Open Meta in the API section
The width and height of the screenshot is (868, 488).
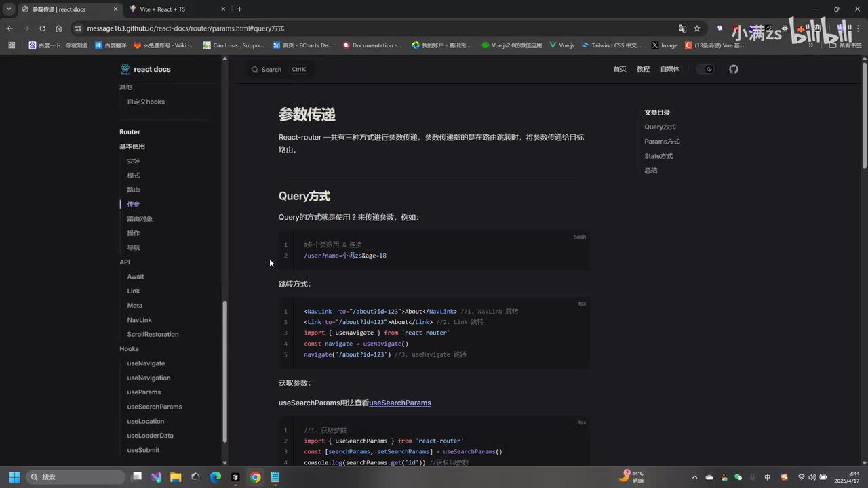point(134,305)
